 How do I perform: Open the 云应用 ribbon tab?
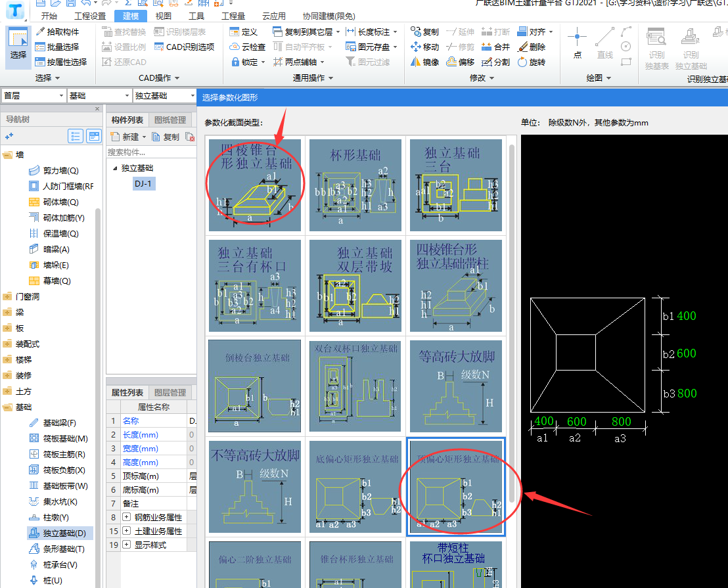tap(274, 16)
